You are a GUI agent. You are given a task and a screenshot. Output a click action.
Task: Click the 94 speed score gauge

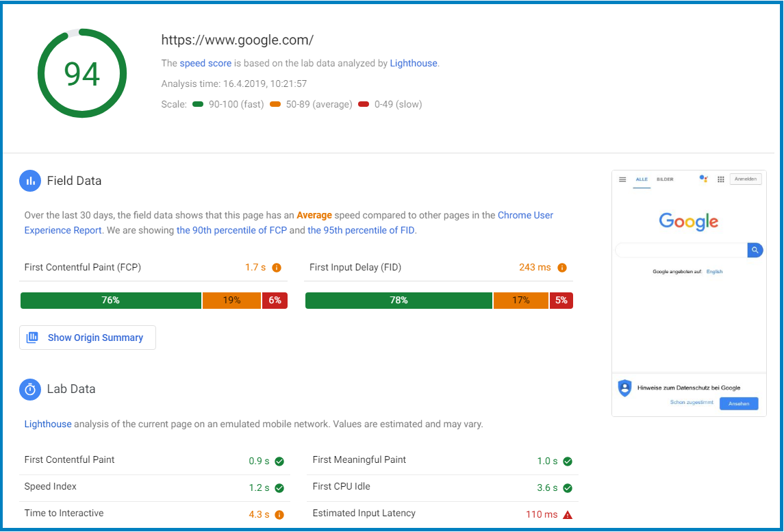82,73
